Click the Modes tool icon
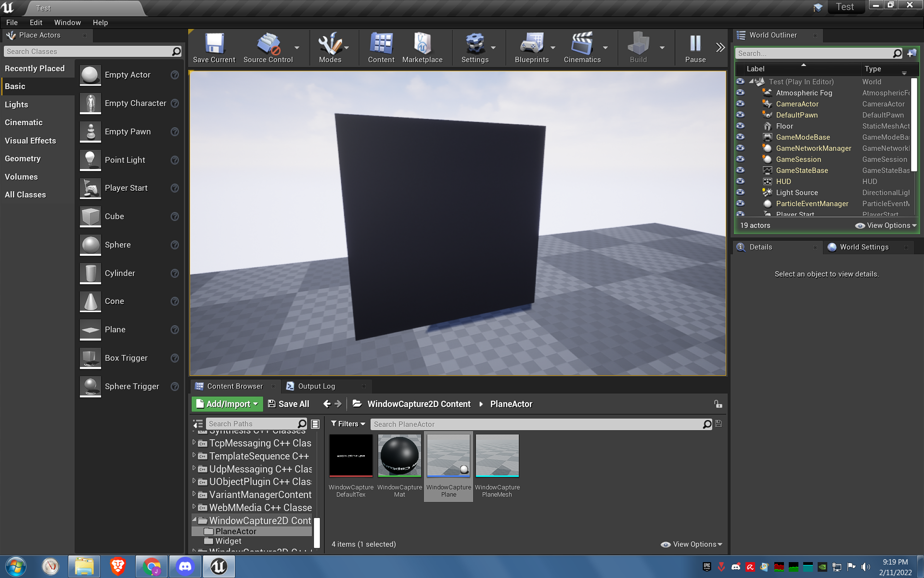This screenshot has height=578, width=924. (x=330, y=44)
